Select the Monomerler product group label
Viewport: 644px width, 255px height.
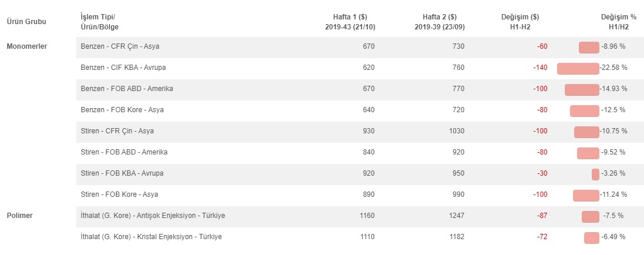tap(26, 46)
